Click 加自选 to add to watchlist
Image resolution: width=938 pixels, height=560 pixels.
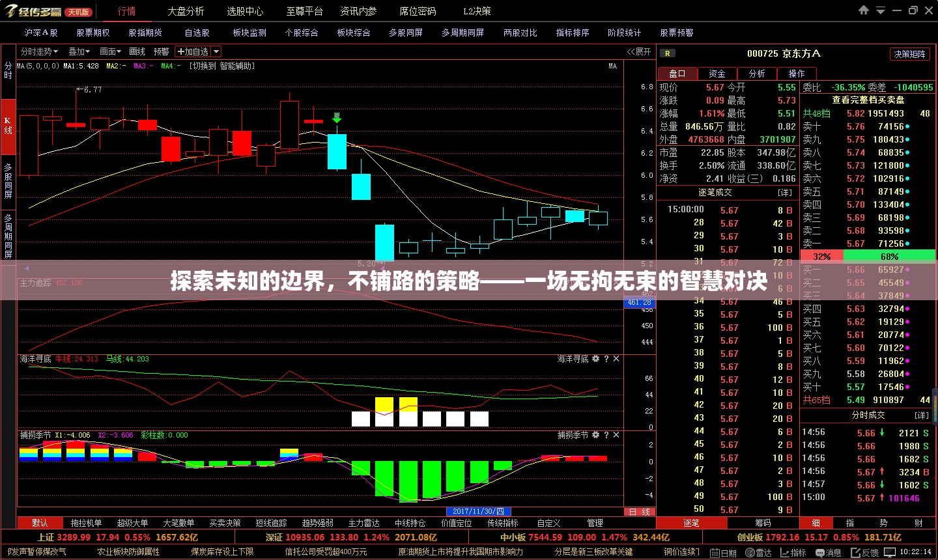click(193, 51)
